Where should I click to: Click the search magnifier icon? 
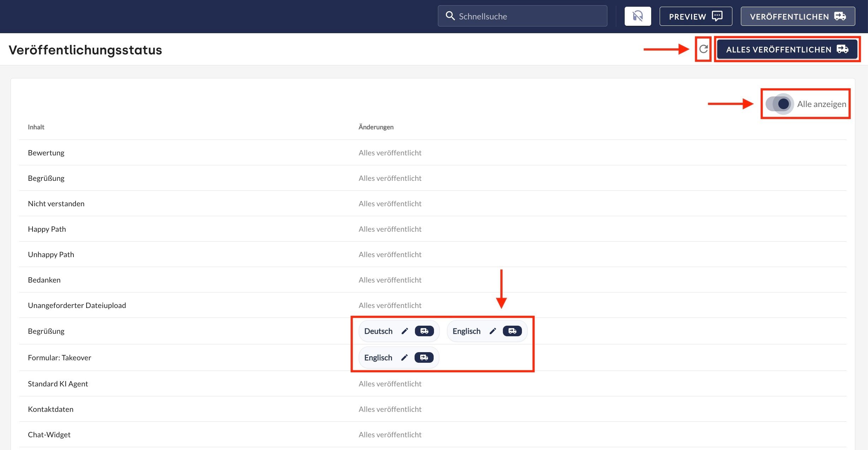pos(450,16)
